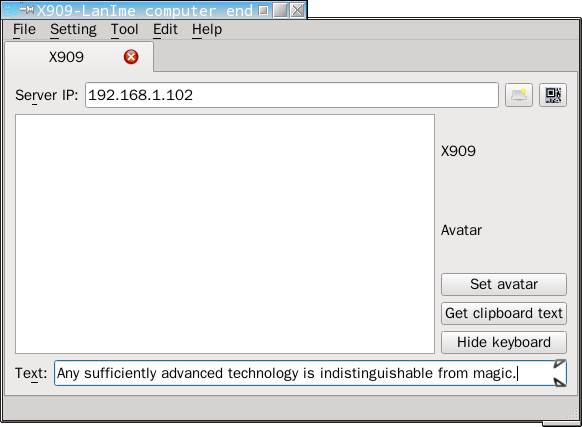Open the window menu icon in title bar

[x=10, y=10]
